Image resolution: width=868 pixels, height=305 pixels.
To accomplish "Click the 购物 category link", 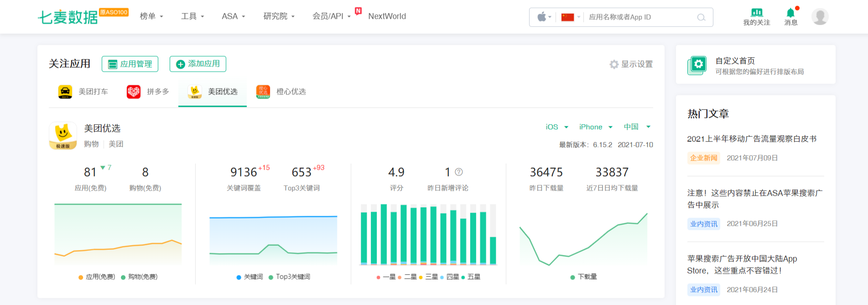I will [91, 144].
